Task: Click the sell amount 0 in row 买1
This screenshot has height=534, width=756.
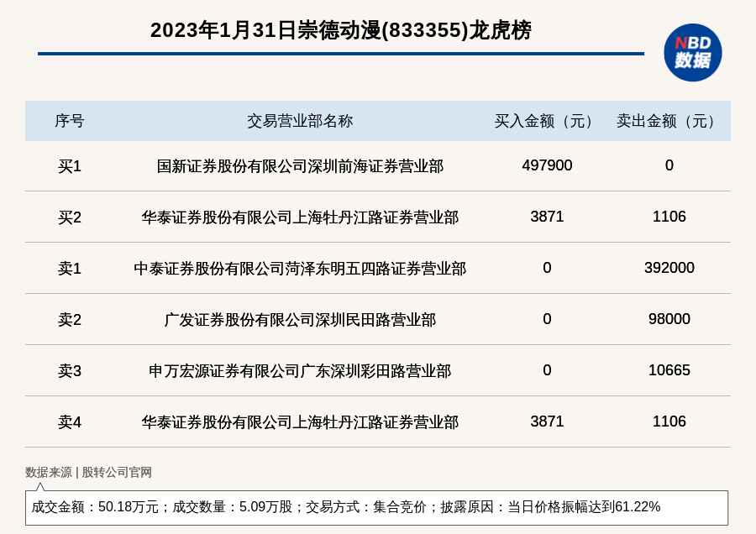Action: [669, 165]
